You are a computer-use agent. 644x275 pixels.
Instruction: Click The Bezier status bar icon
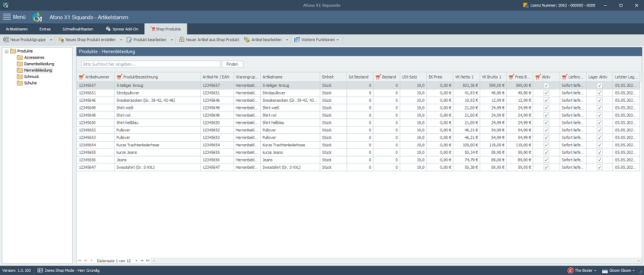click(x=570, y=270)
